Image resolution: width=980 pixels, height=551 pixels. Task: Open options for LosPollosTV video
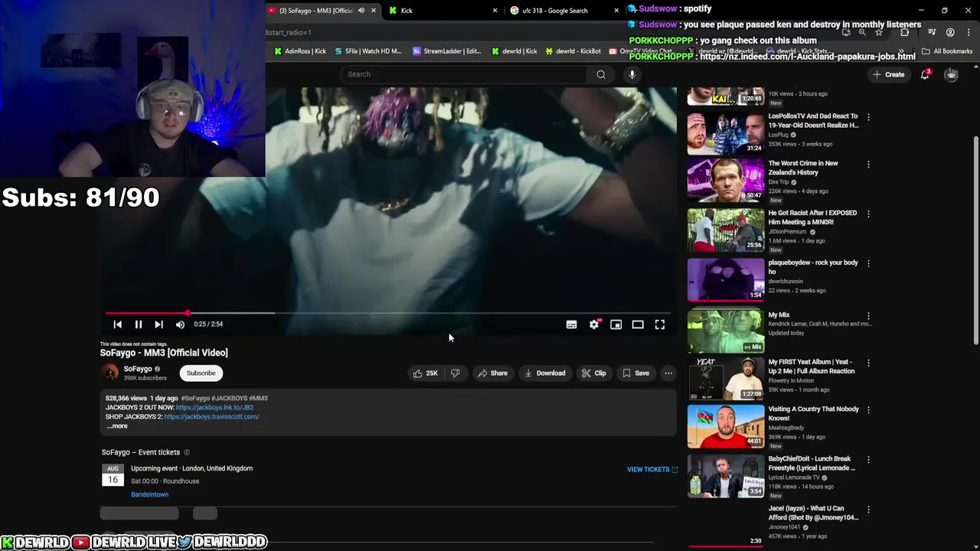coord(868,117)
